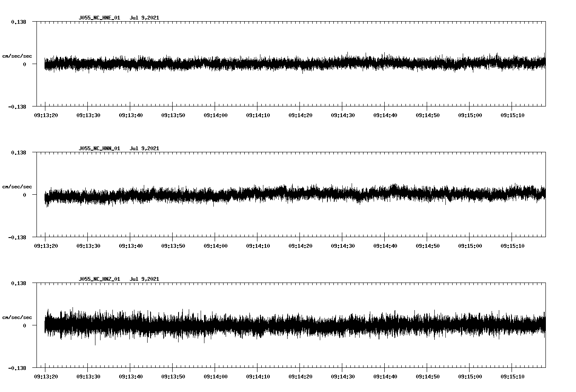Select the J055_NC_HNZ_01 channel title
This screenshot has width=576, height=392.
pyautogui.click(x=99, y=279)
